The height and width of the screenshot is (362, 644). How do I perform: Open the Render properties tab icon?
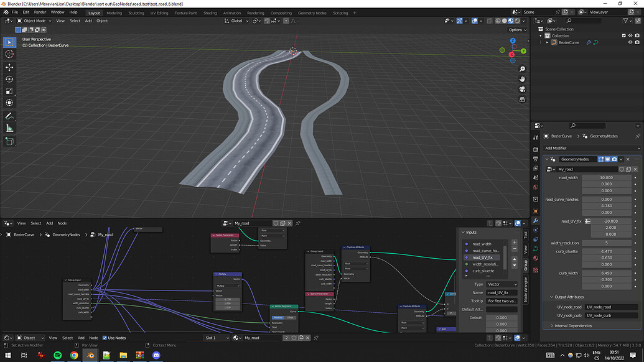pos(536,149)
